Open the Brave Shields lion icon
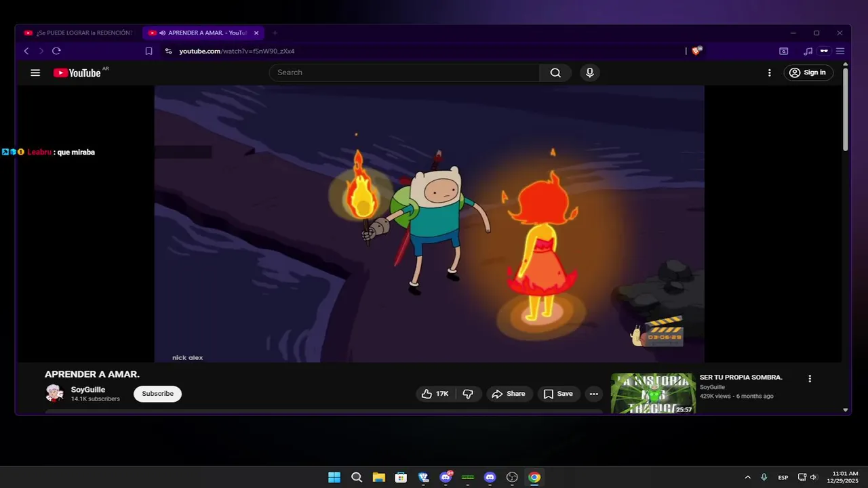The height and width of the screenshot is (488, 868). coord(696,51)
